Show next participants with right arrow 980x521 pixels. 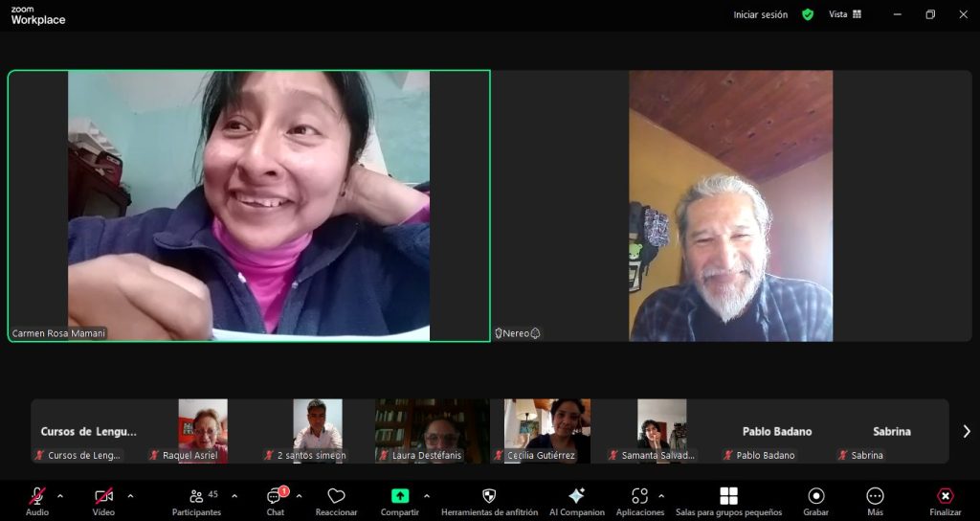click(x=966, y=431)
